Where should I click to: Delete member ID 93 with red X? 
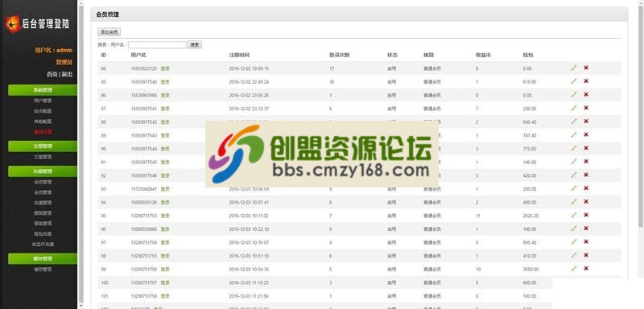point(586,188)
